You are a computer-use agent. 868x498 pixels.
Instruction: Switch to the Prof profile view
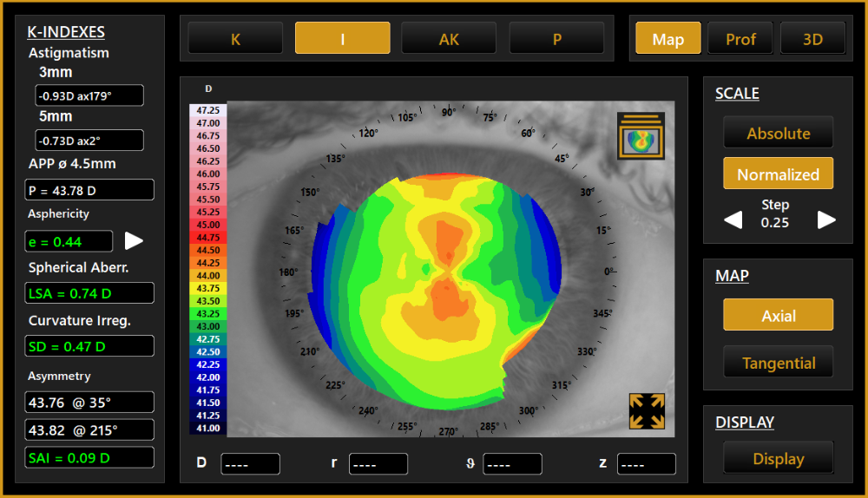pyautogui.click(x=740, y=39)
